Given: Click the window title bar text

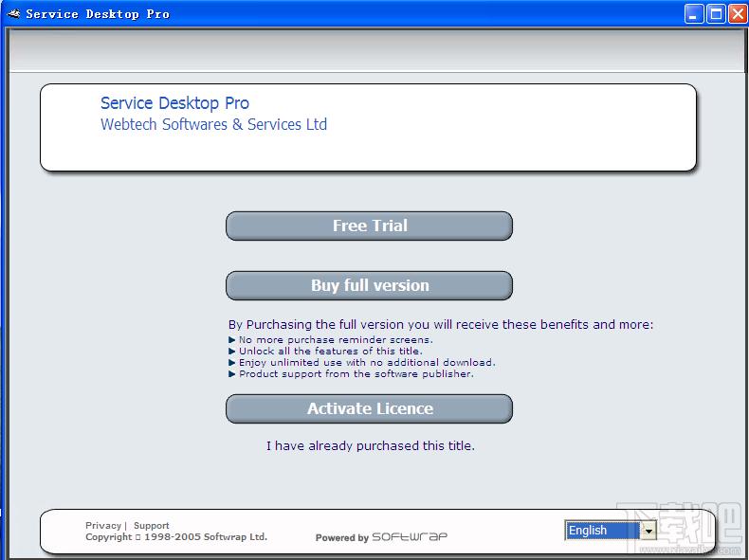Looking at the screenshot, I should point(98,13).
